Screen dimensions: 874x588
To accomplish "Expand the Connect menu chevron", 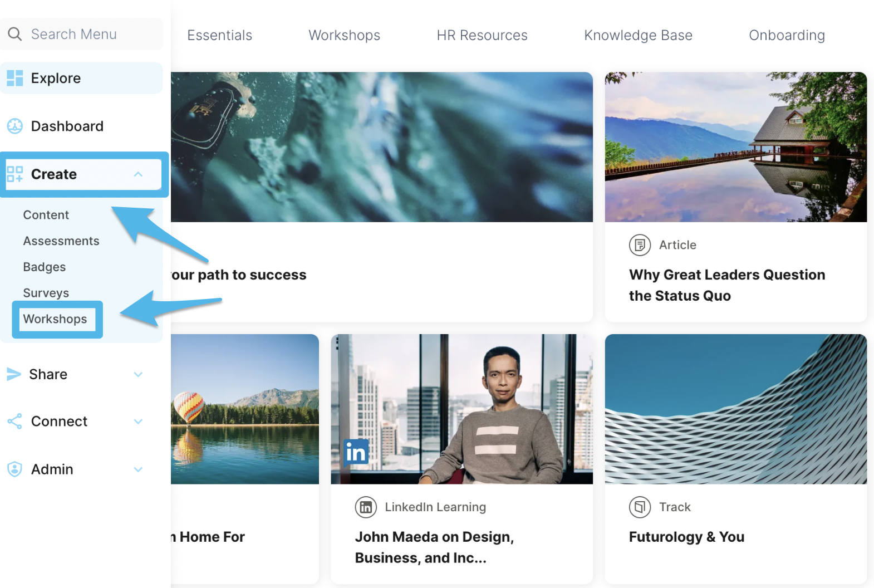I will (x=138, y=422).
